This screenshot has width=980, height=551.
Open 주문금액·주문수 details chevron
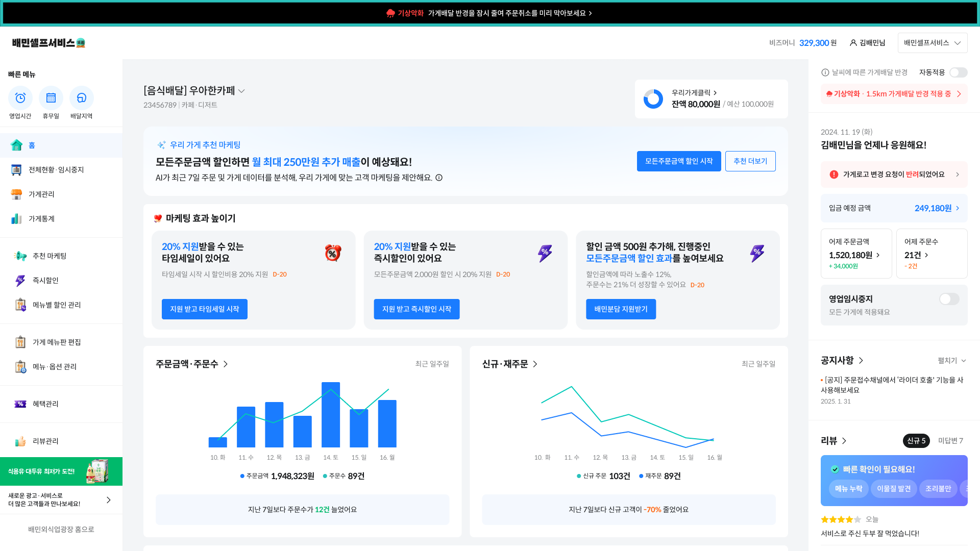(x=226, y=364)
